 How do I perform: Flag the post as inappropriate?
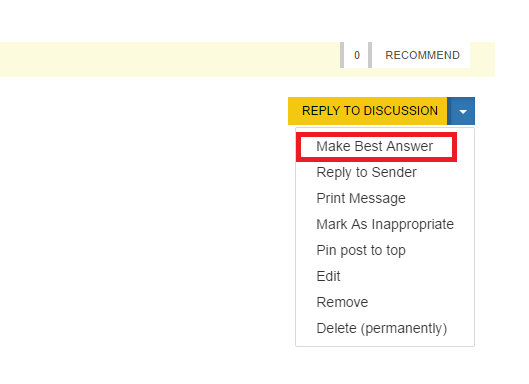385,224
